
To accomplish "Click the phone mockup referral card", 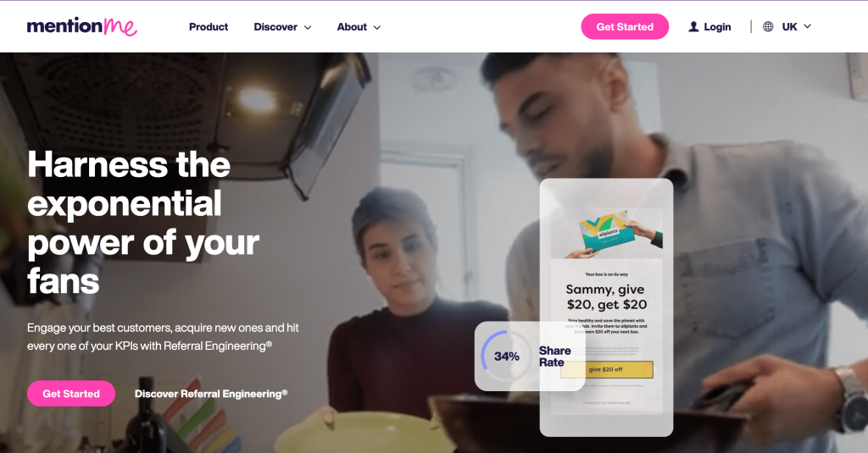I will (606, 307).
